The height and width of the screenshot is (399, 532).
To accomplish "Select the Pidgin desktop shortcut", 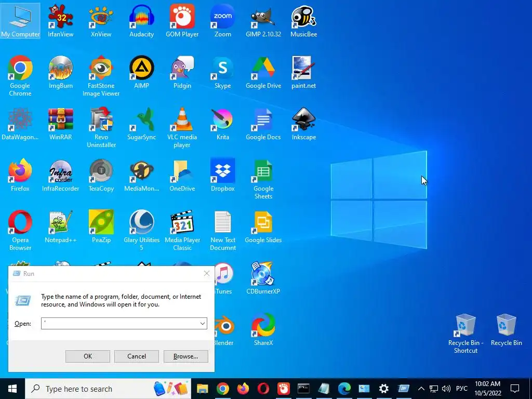I will click(182, 72).
